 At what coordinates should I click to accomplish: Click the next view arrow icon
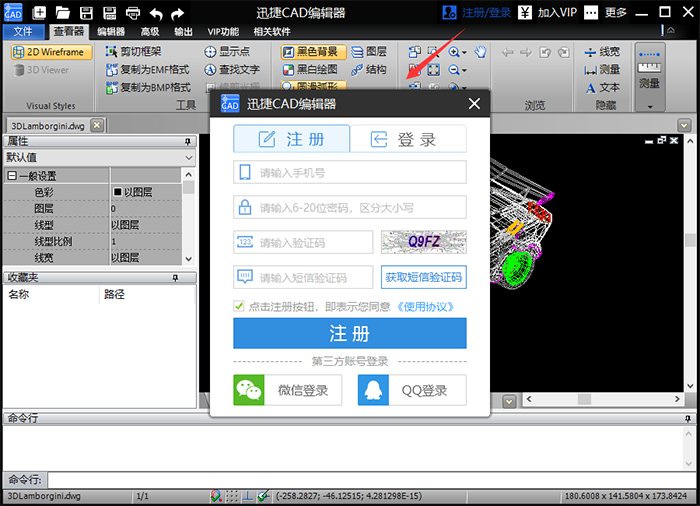click(526, 52)
